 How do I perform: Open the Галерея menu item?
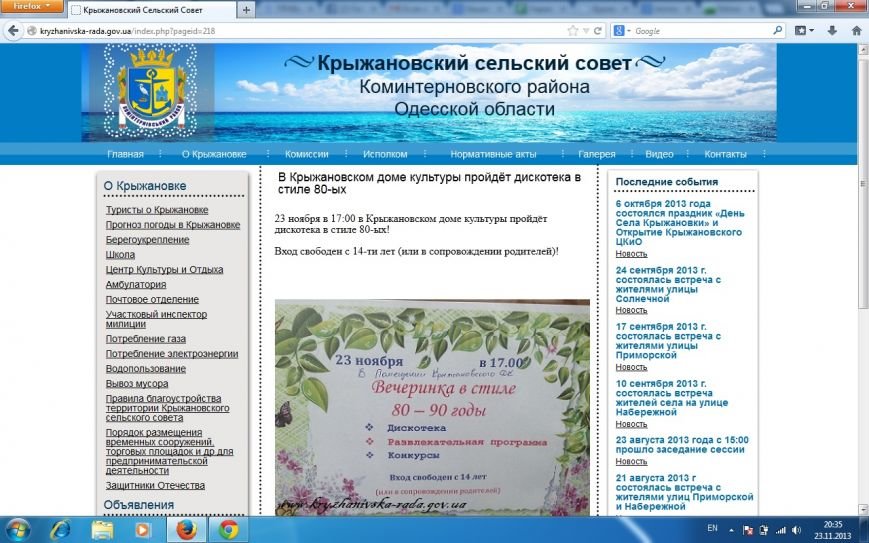(597, 154)
